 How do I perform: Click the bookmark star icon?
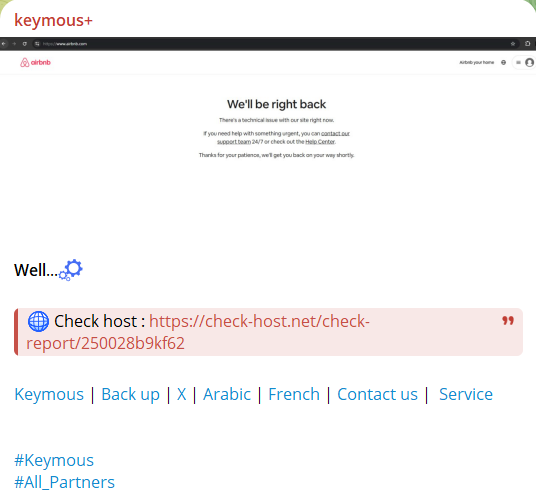(513, 44)
